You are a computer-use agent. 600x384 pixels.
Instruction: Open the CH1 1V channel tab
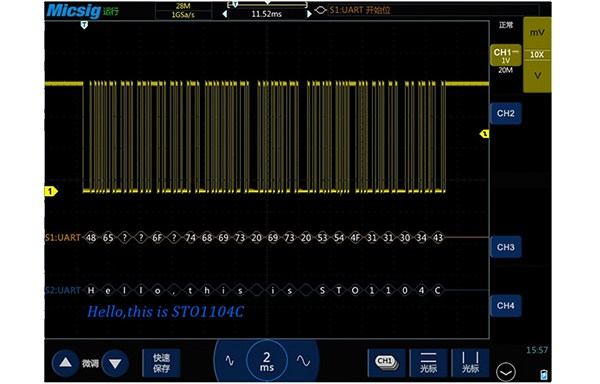point(505,55)
